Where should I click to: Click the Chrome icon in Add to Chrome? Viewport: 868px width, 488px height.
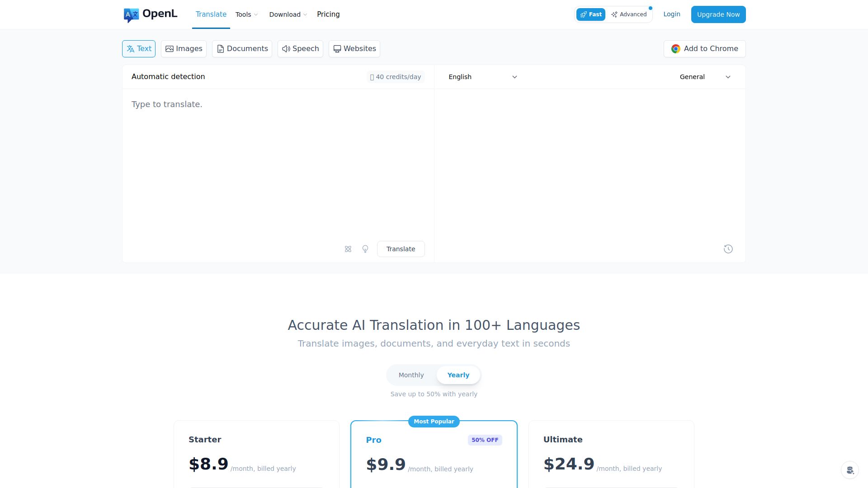[x=675, y=49]
